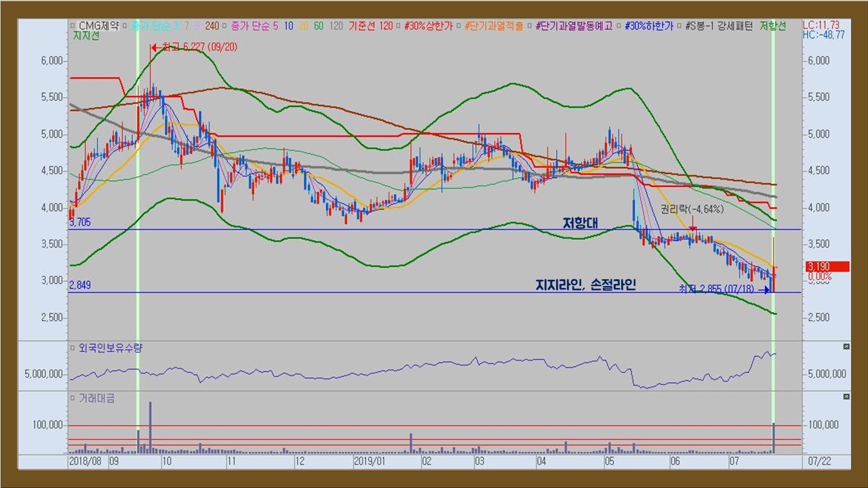Click the 2019/01 date label
The image size is (868, 488).
pyautogui.click(x=370, y=461)
